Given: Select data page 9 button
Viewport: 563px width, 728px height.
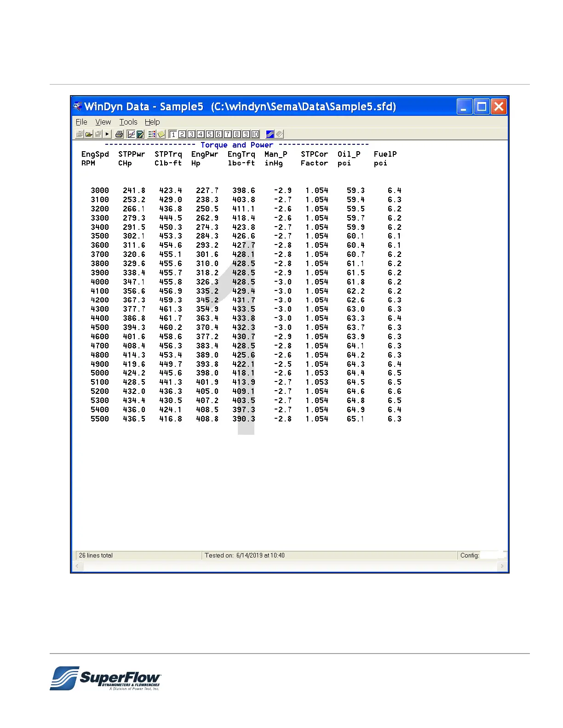Looking at the screenshot, I should click(x=246, y=134).
